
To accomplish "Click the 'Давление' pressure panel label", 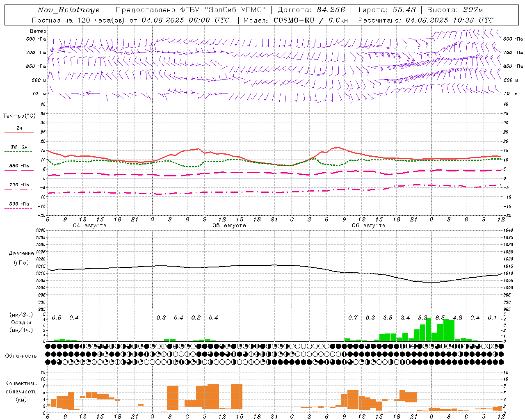I will click(21, 253).
